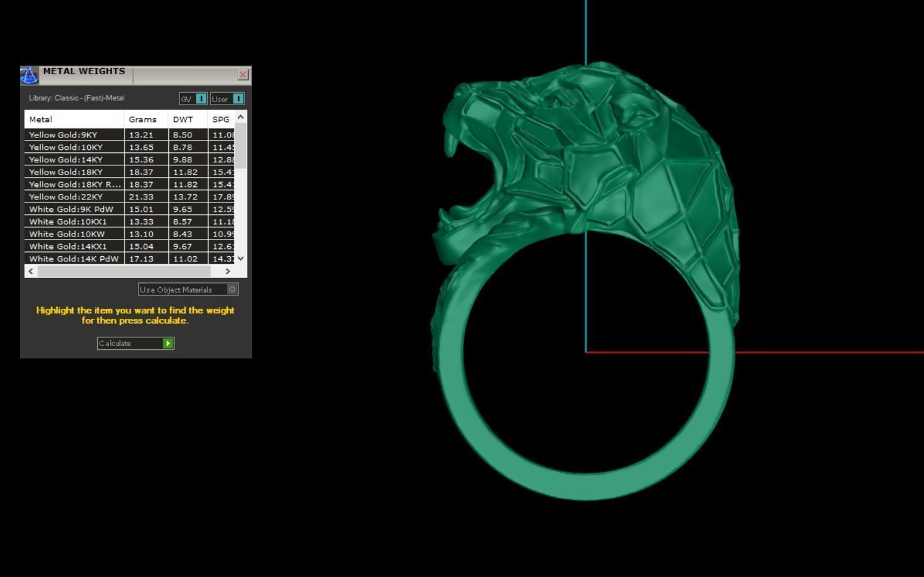Click the Calculate button
This screenshot has height=577, width=924.
coord(136,343)
